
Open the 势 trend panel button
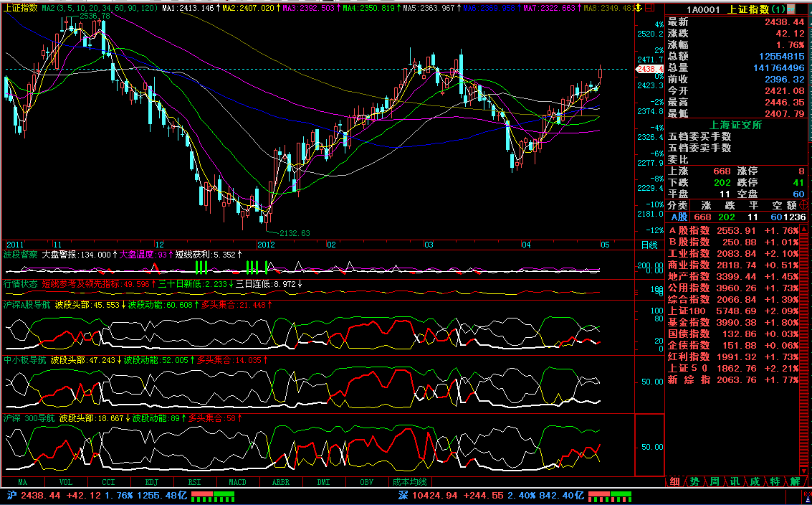coord(694,481)
